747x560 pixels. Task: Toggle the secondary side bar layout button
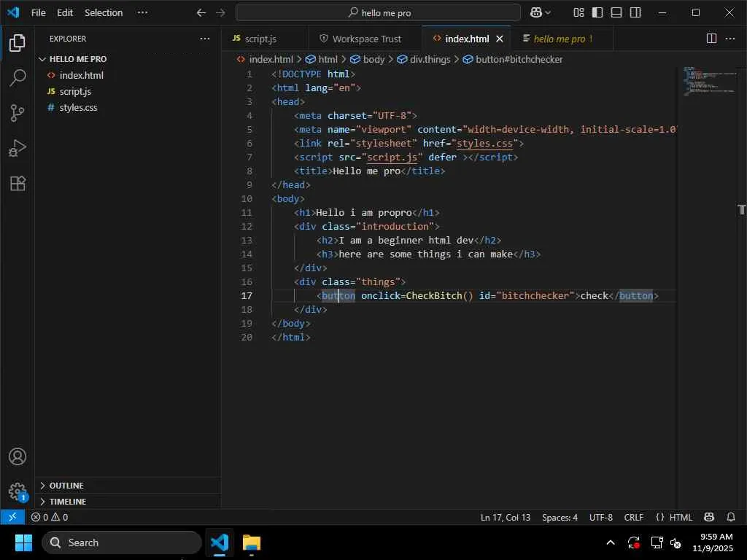pos(635,12)
